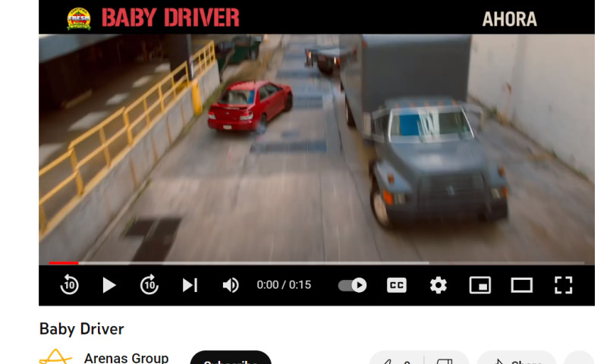This screenshot has height=364, width=607.
Task: Subscribe to the Arenas Group channel
Action: pyautogui.click(x=230, y=359)
